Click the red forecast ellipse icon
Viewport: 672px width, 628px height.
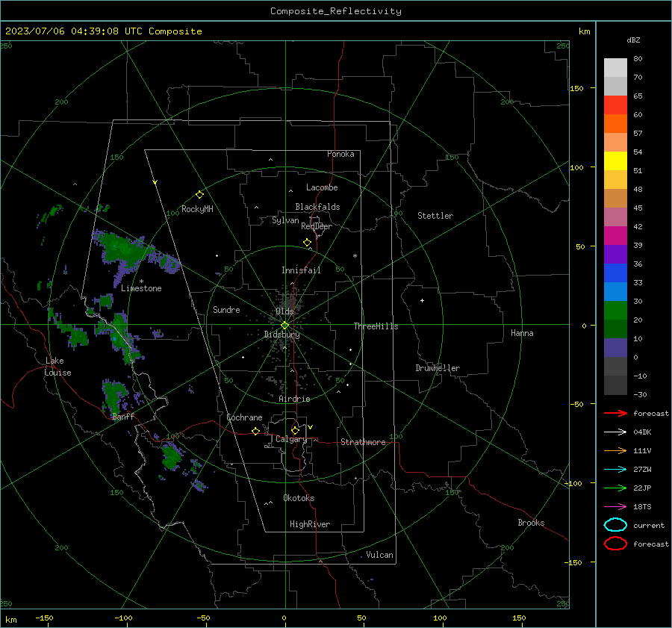(x=615, y=544)
